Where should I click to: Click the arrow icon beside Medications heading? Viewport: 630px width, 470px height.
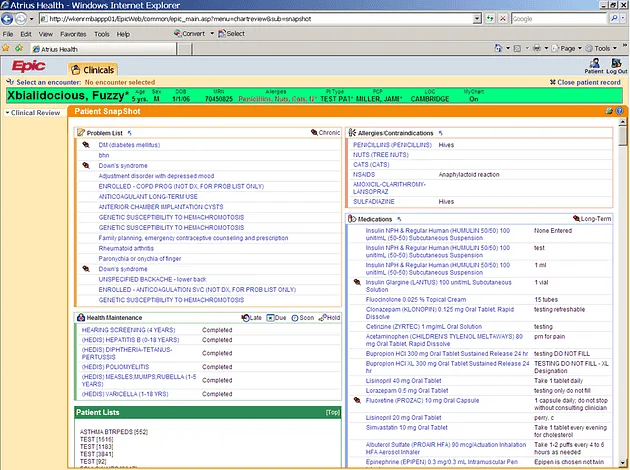pos(399,219)
